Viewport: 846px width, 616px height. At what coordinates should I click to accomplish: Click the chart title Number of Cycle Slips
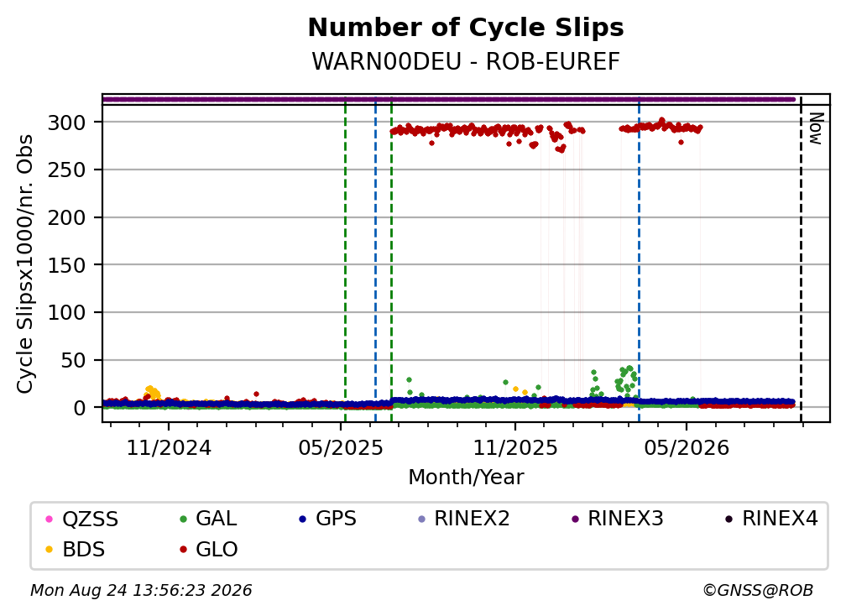(x=466, y=28)
